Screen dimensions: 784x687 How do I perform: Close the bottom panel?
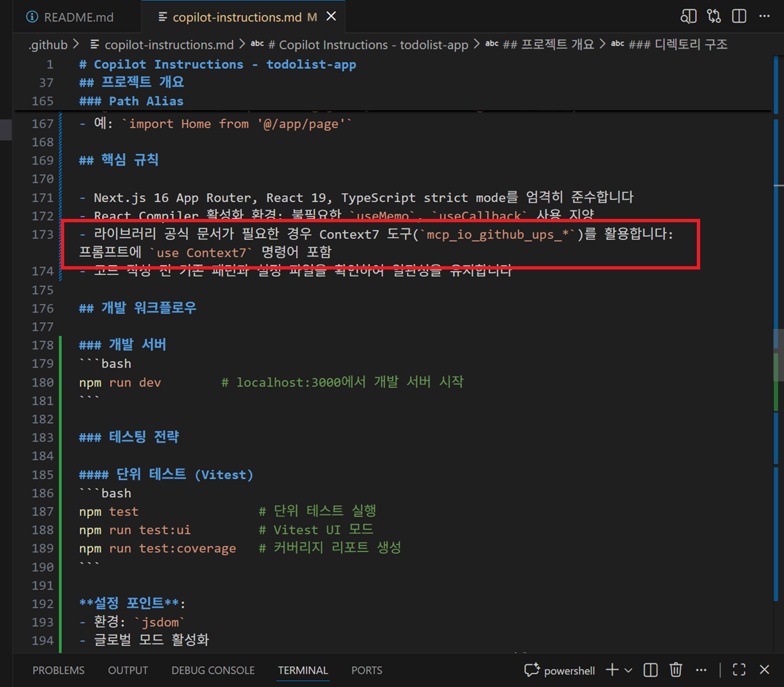click(x=764, y=670)
